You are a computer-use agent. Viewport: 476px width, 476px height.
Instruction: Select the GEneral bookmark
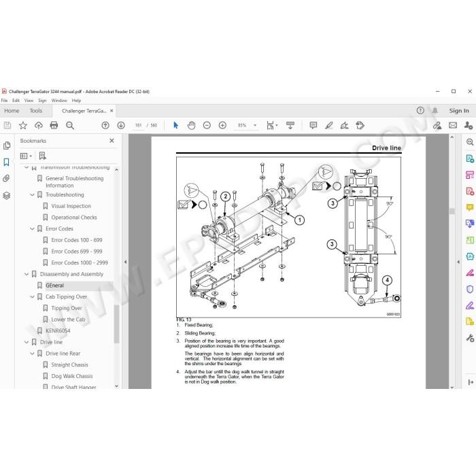[54, 286]
